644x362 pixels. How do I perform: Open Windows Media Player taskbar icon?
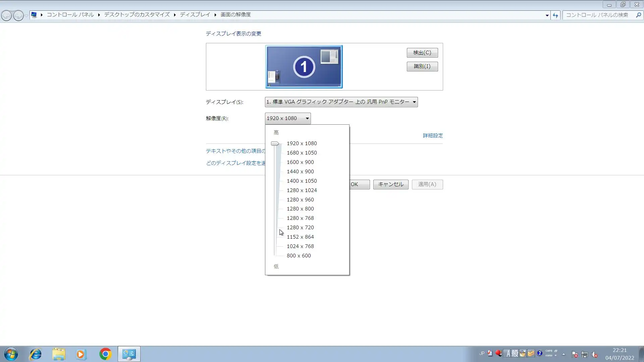81,354
